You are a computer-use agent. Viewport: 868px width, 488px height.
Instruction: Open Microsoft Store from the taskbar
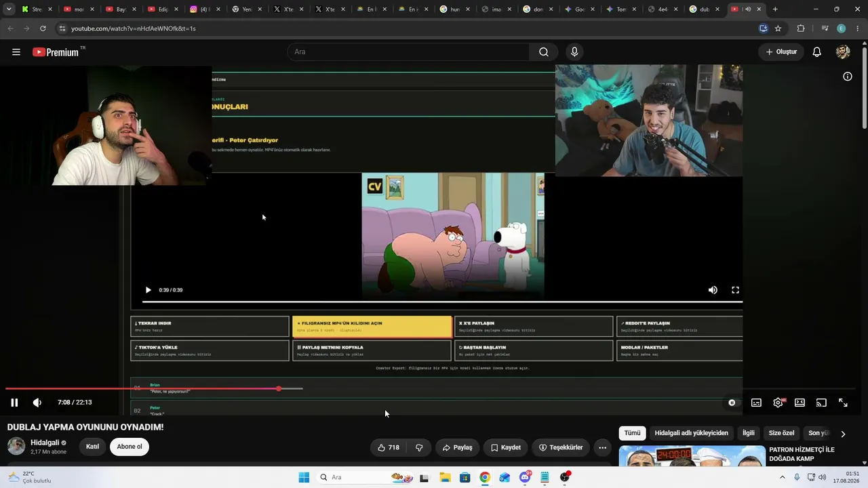coord(465,477)
